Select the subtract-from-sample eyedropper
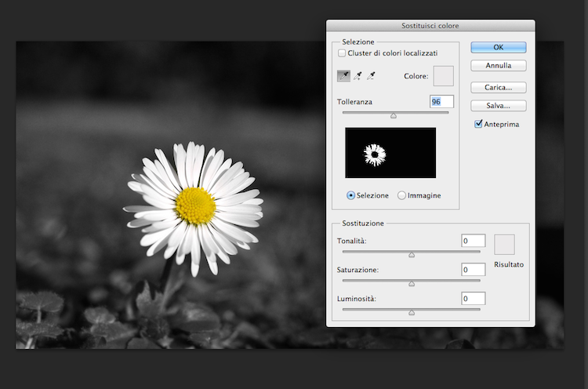Screen dimensions: 588x389 coord(371,76)
